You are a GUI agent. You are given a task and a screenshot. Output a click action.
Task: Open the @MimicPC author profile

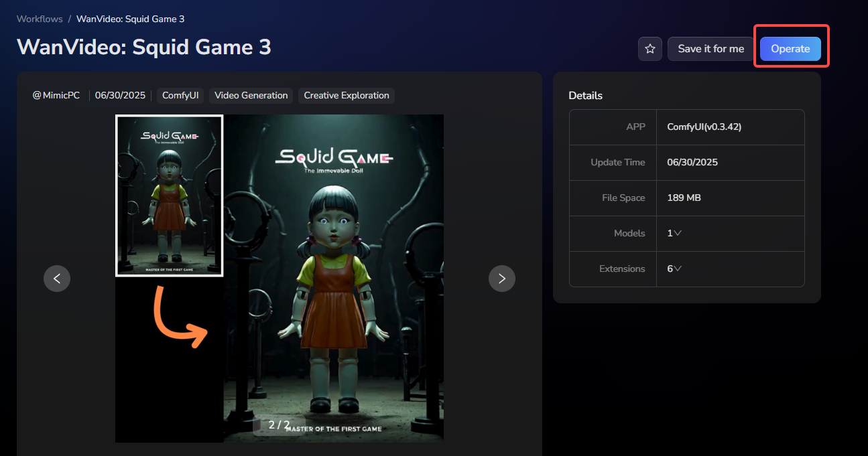(x=56, y=95)
